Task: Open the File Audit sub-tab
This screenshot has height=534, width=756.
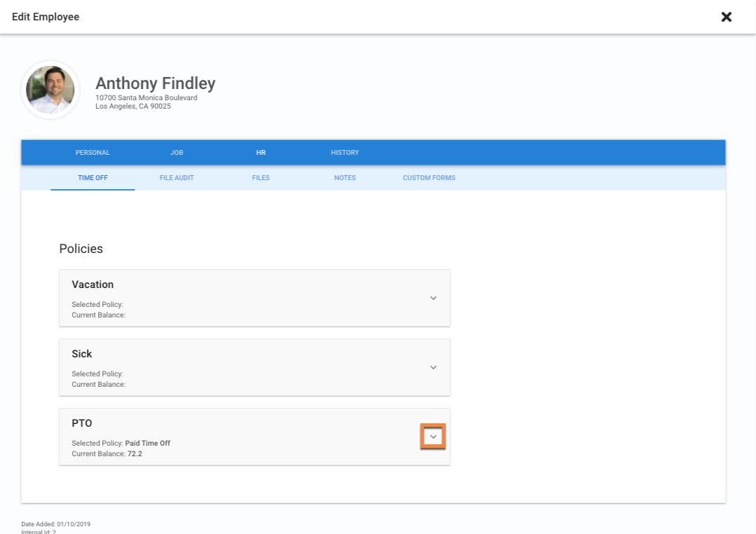Action: point(177,178)
